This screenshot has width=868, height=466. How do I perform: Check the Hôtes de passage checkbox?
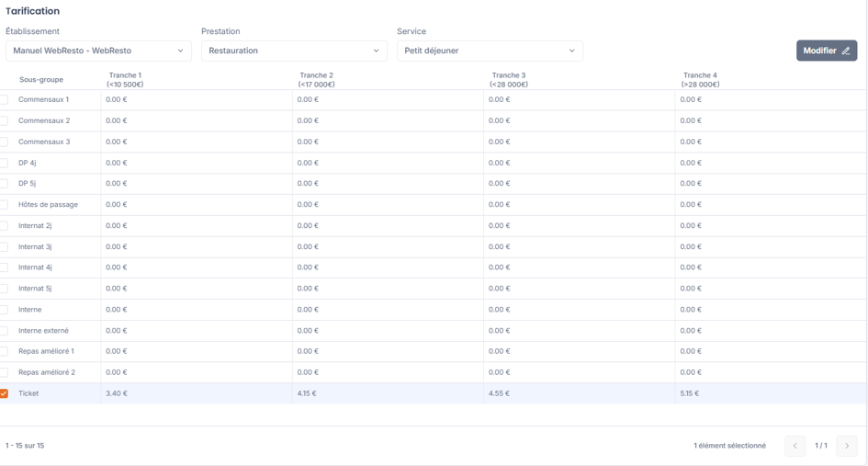(4, 204)
